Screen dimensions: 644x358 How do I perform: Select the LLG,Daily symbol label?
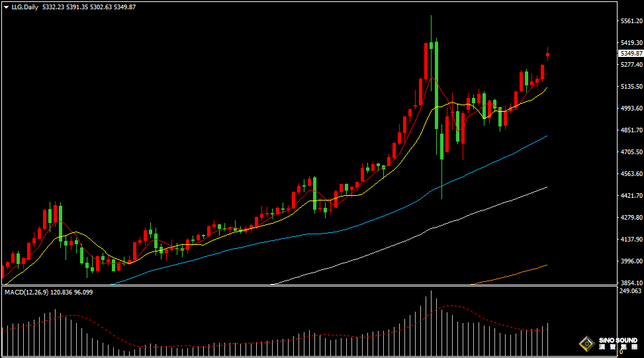(x=24, y=7)
